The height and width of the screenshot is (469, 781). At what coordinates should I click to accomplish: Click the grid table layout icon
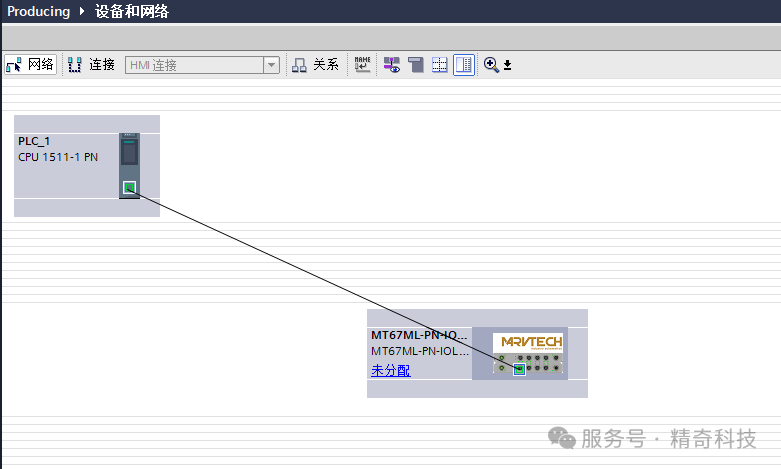(439, 65)
